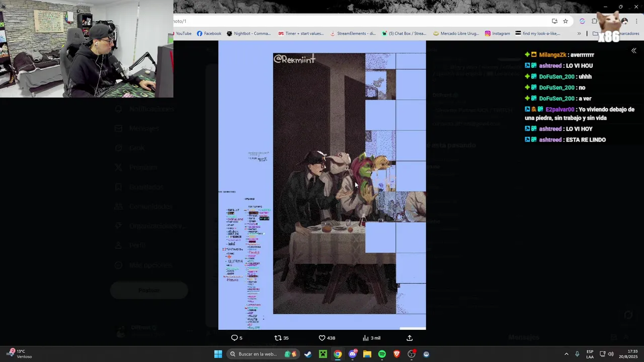The image size is (644, 362).
Task: Click the taskbar search box
Action: (263, 354)
